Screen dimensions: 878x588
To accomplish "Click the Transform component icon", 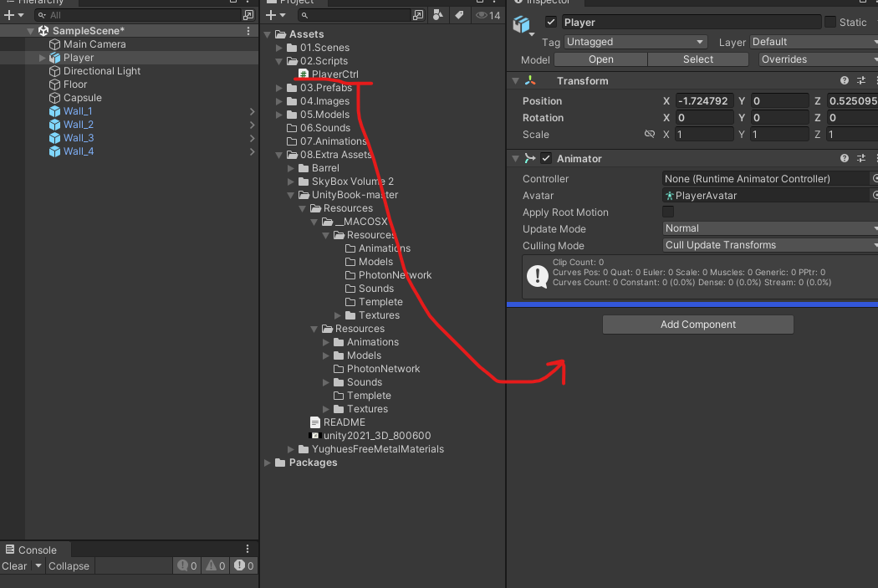I will pyautogui.click(x=529, y=80).
